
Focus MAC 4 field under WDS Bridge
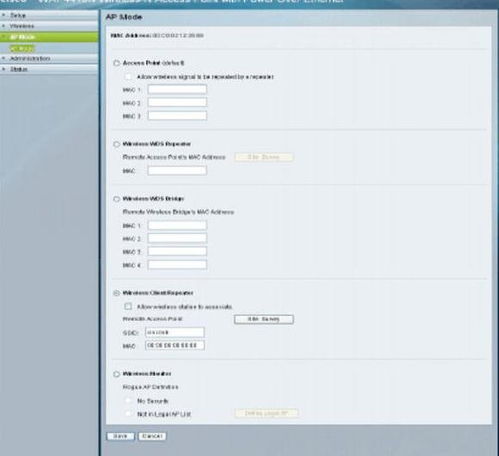[x=177, y=265]
